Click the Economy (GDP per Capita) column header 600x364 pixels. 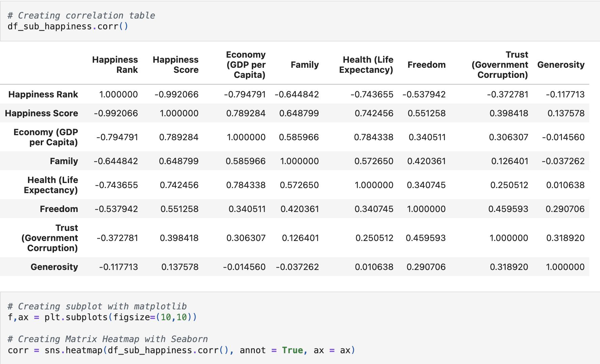tap(246, 65)
